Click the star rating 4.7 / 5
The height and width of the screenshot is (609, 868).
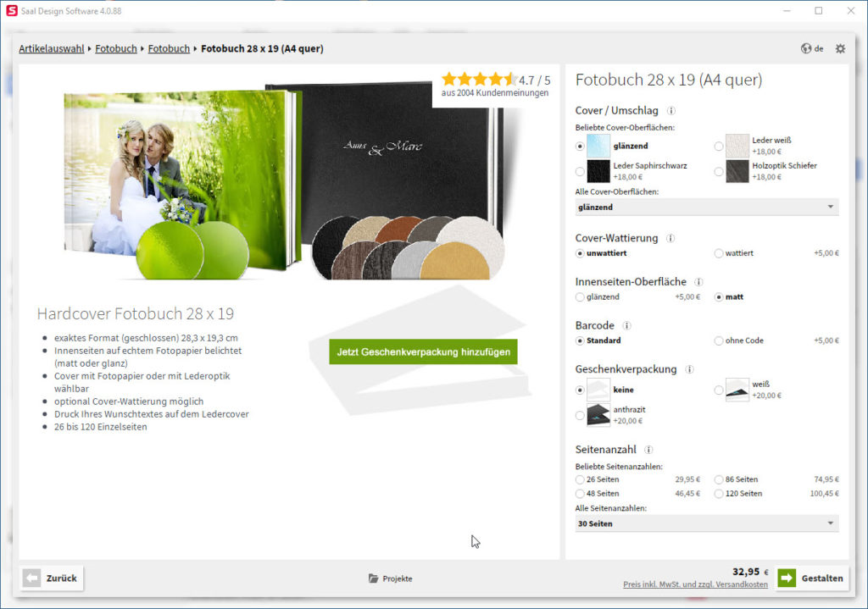click(495, 80)
